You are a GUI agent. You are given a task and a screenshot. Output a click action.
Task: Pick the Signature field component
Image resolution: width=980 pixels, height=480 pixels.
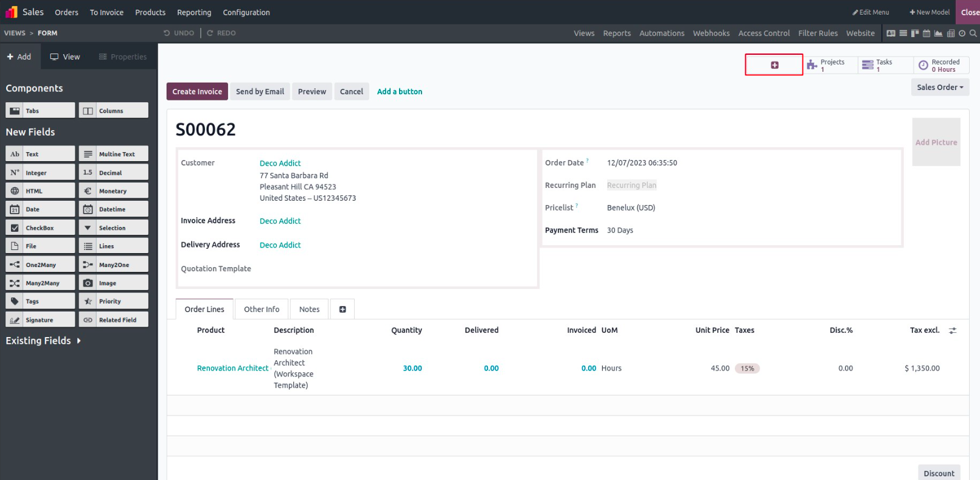point(40,320)
